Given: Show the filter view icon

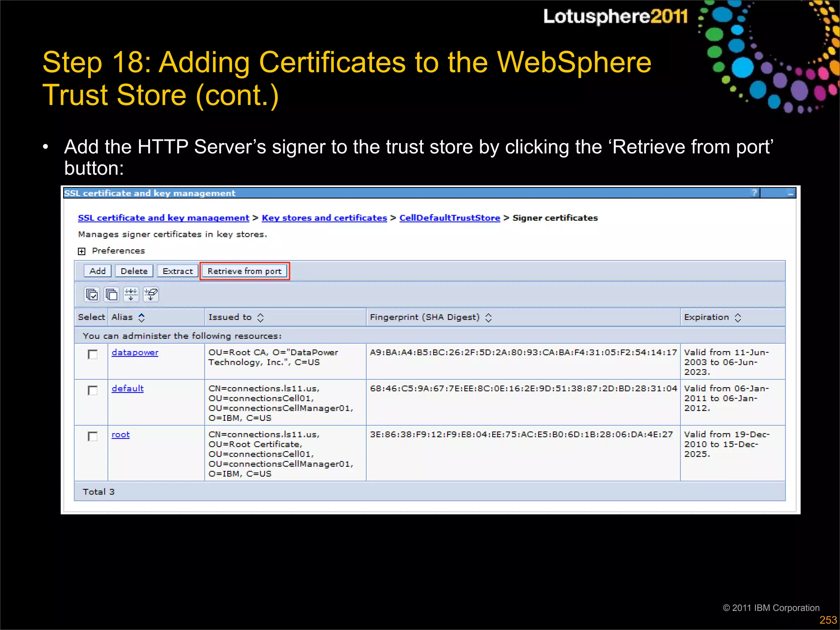Looking at the screenshot, I should coord(131,294).
